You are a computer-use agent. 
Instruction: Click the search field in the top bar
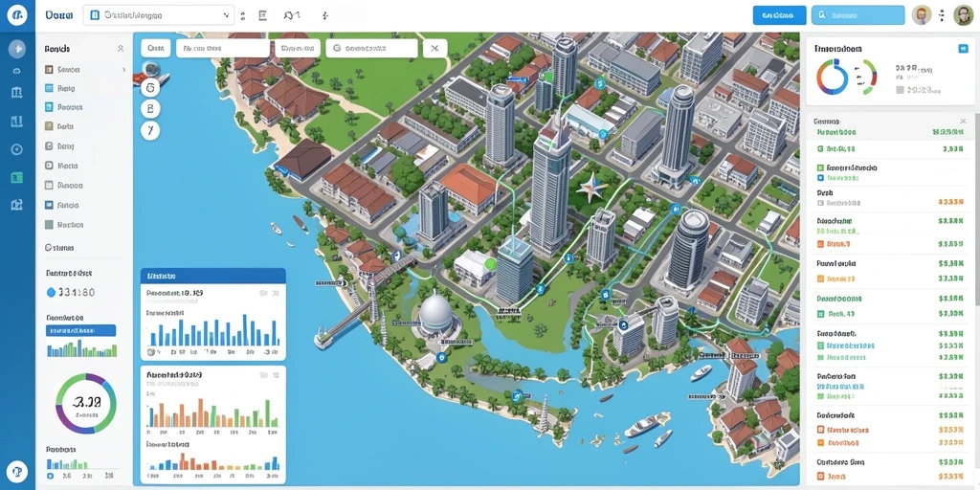pos(857,15)
